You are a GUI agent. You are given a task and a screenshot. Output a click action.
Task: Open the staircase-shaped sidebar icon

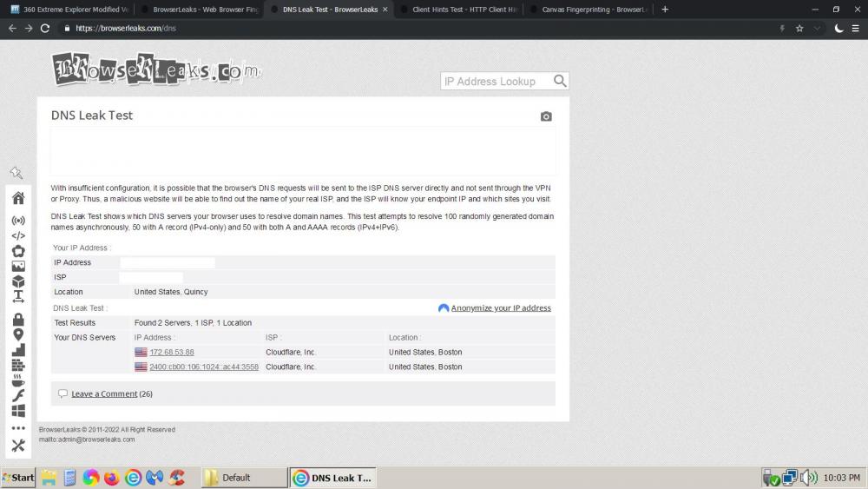point(18,350)
